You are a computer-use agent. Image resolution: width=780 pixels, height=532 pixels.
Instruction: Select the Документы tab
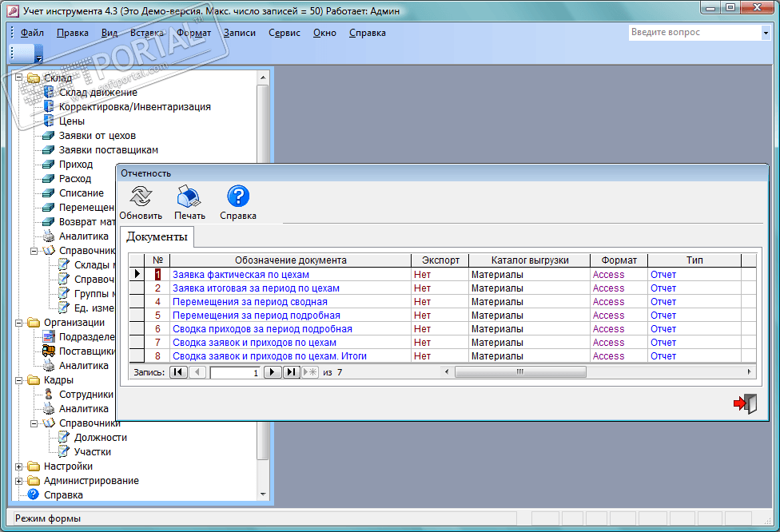[x=157, y=236]
